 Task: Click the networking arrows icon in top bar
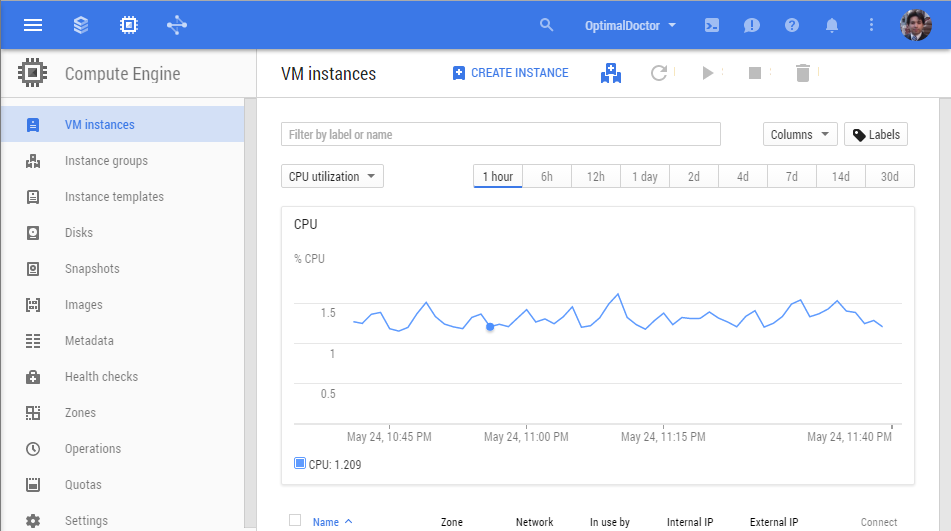[x=176, y=25]
